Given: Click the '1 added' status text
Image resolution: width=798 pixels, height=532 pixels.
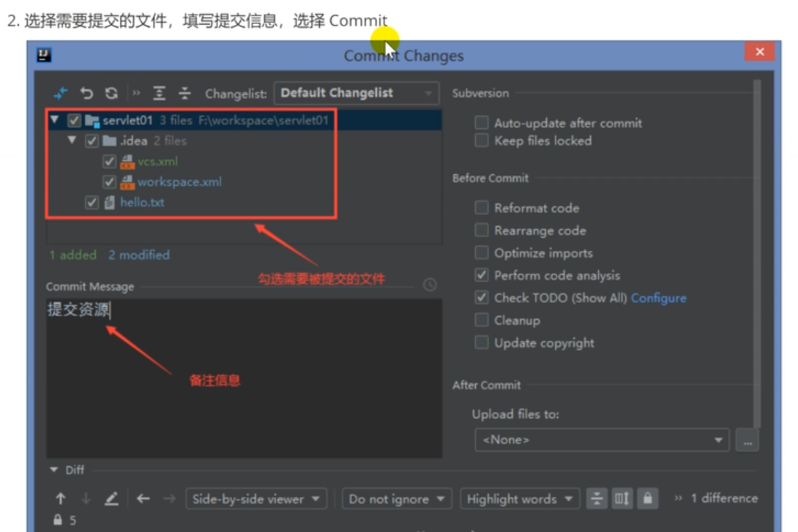Looking at the screenshot, I should pyautogui.click(x=72, y=255).
